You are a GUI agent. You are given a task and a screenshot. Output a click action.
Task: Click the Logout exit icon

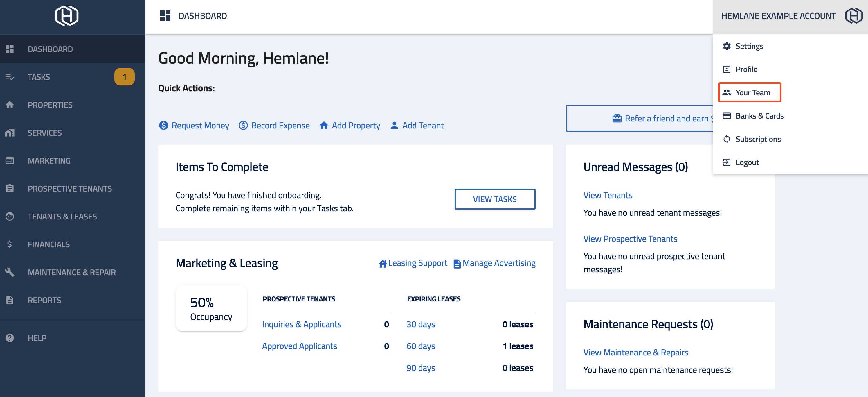pos(727,162)
